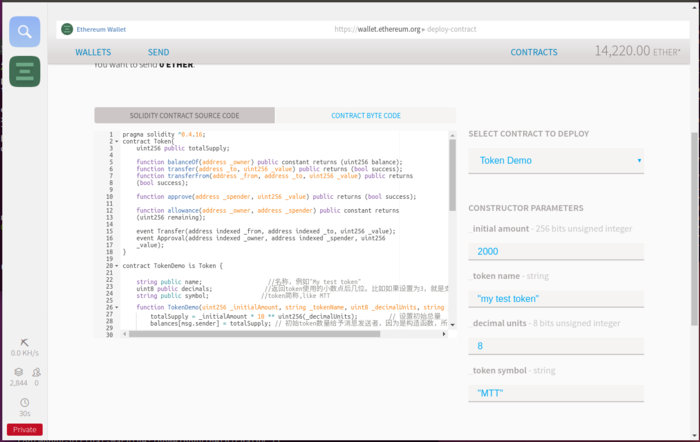This screenshot has width=700, height=442.
Task: Open the search browse icon in sidebar
Action: point(25,32)
